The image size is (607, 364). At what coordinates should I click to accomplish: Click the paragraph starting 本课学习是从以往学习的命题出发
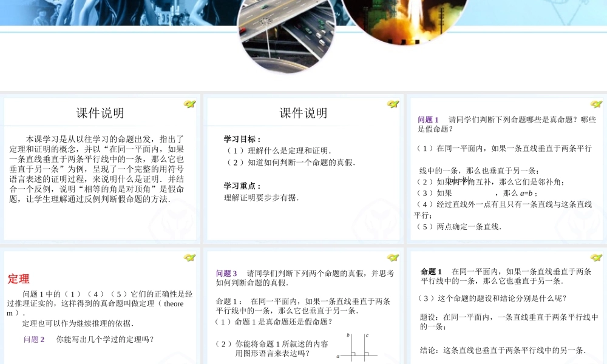click(97, 169)
